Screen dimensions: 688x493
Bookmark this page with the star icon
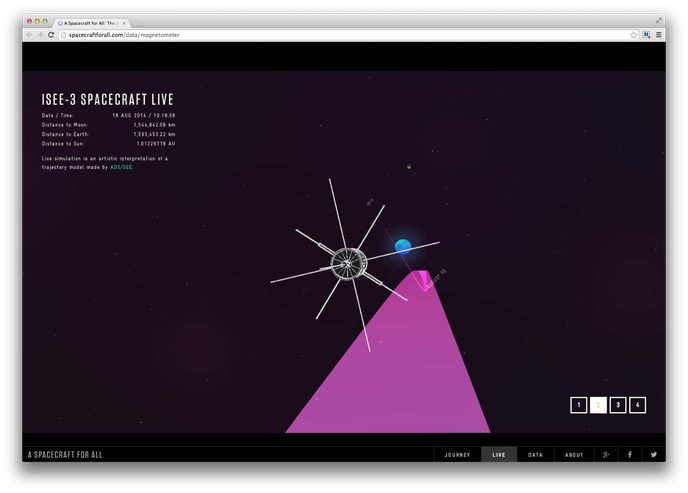click(633, 35)
